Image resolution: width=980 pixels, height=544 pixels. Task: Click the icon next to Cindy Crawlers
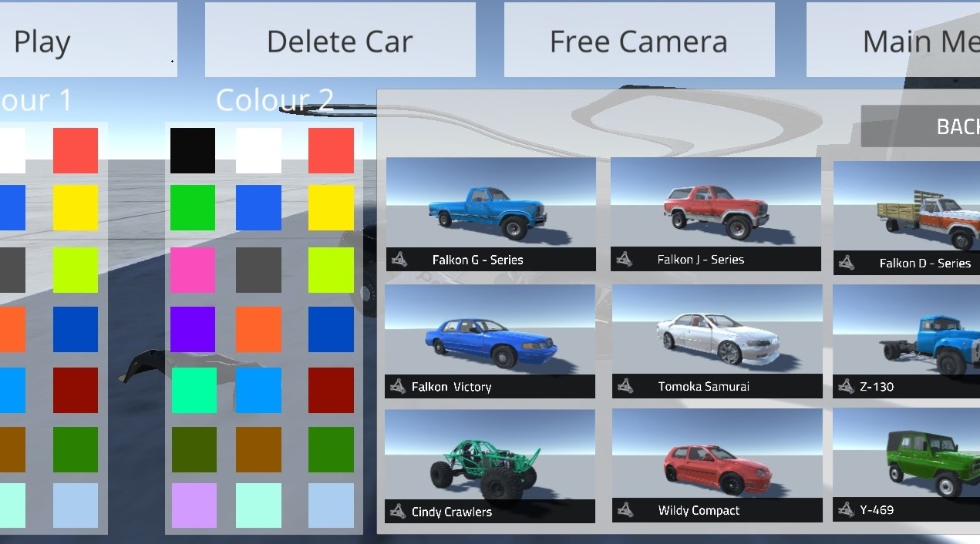point(398,512)
